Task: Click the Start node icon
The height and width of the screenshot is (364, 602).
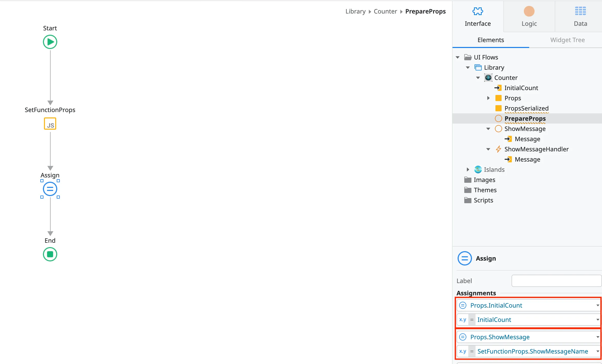Action: point(50,42)
